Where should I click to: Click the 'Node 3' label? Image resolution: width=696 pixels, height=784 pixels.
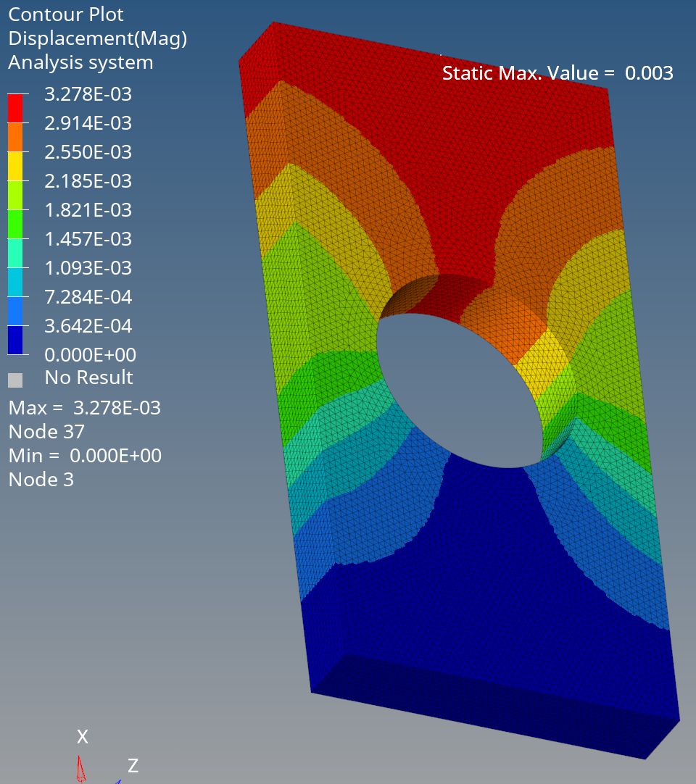tap(41, 480)
